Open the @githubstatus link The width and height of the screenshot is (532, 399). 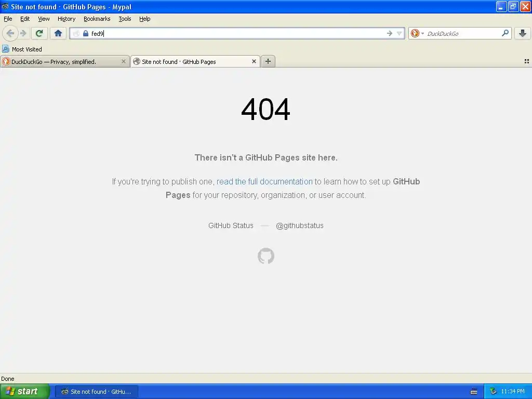click(x=300, y=225)
